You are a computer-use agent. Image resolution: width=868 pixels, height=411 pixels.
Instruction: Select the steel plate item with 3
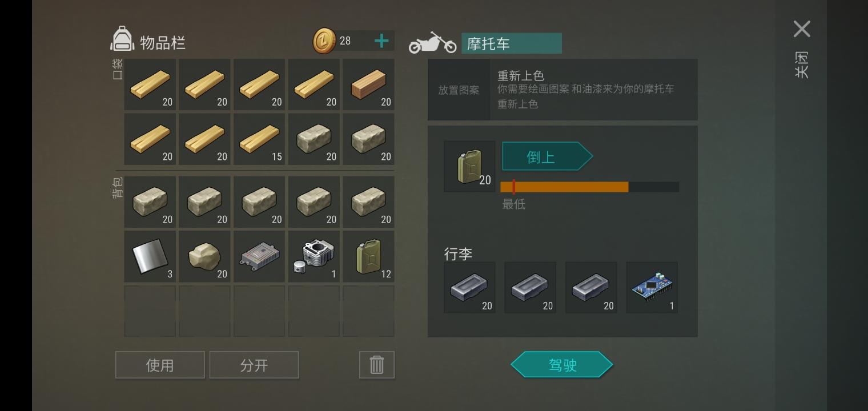coord(150,256)
